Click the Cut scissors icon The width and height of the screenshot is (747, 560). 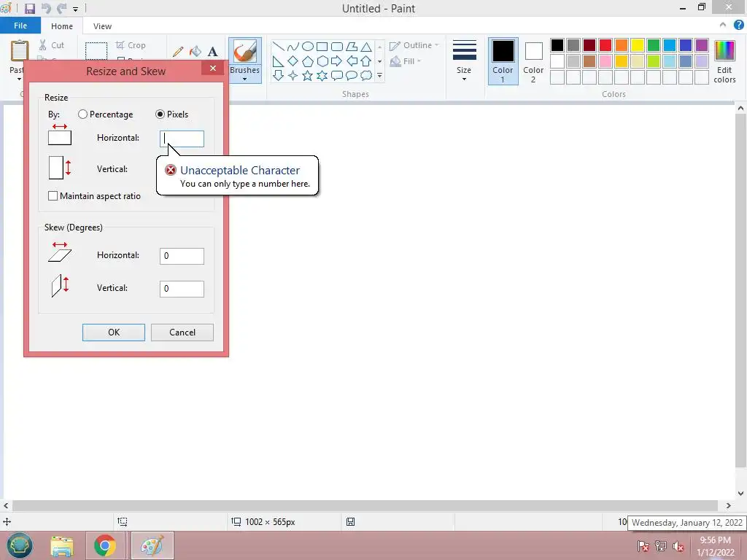click(43, 45)
